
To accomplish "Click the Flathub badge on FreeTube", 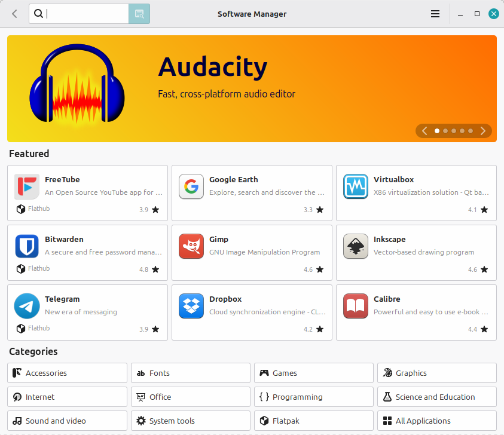I will [33, 209].
